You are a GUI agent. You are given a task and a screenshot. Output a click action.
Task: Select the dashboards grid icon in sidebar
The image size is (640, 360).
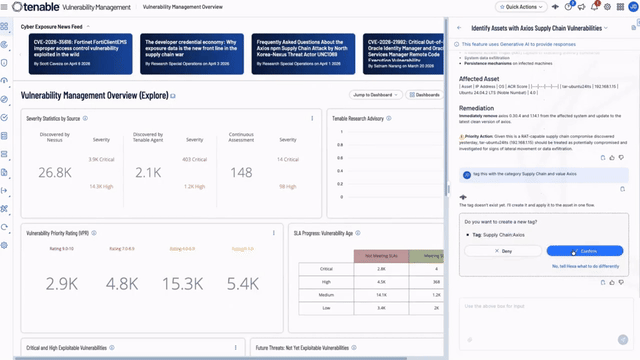[x=4, y=27]
